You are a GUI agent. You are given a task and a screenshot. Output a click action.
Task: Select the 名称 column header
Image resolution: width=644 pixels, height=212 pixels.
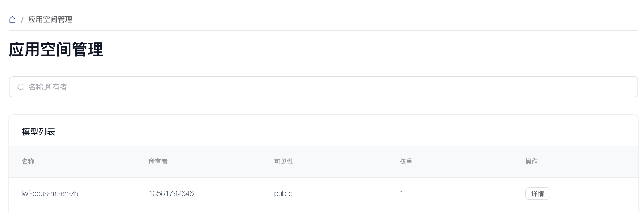tap(28, 162)
